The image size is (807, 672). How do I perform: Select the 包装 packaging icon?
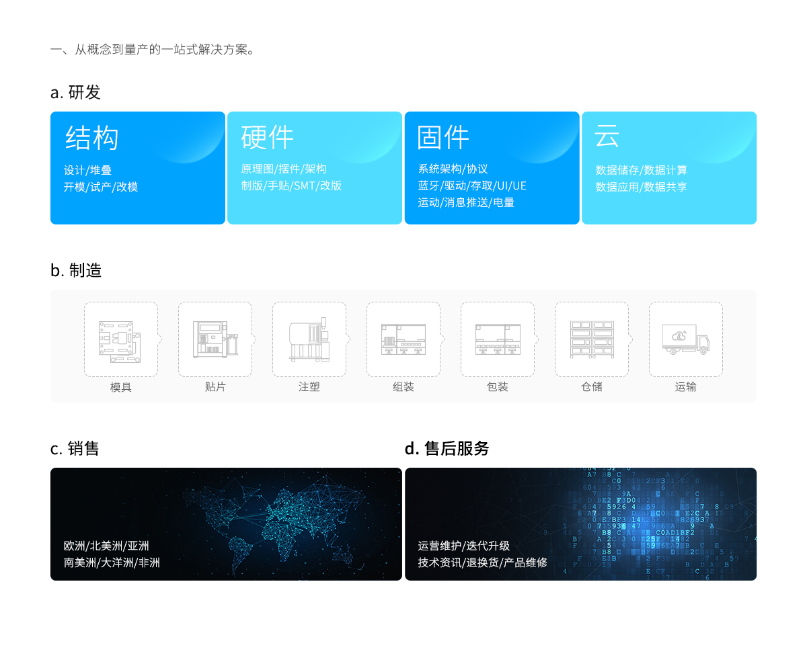coord(498,339)
